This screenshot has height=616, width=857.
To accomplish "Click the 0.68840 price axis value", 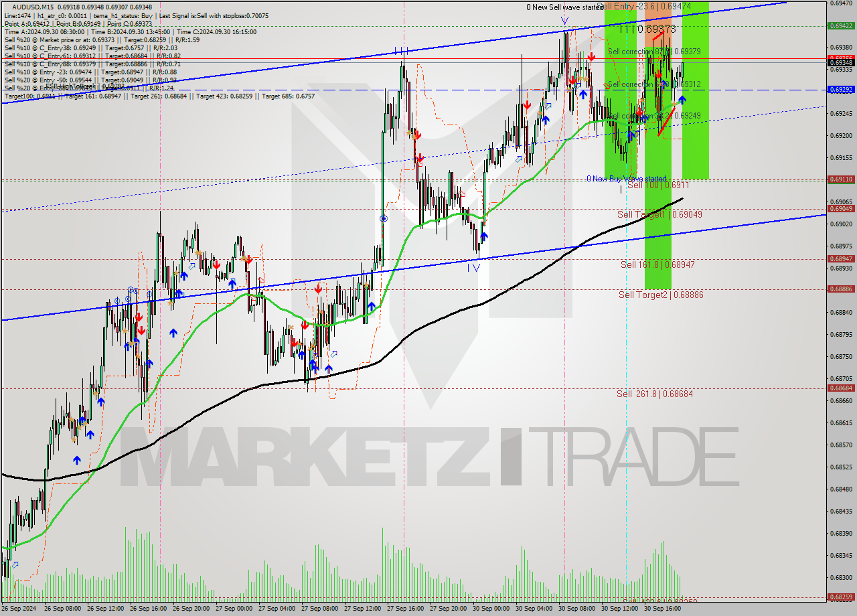I will [x=841, y=313].
